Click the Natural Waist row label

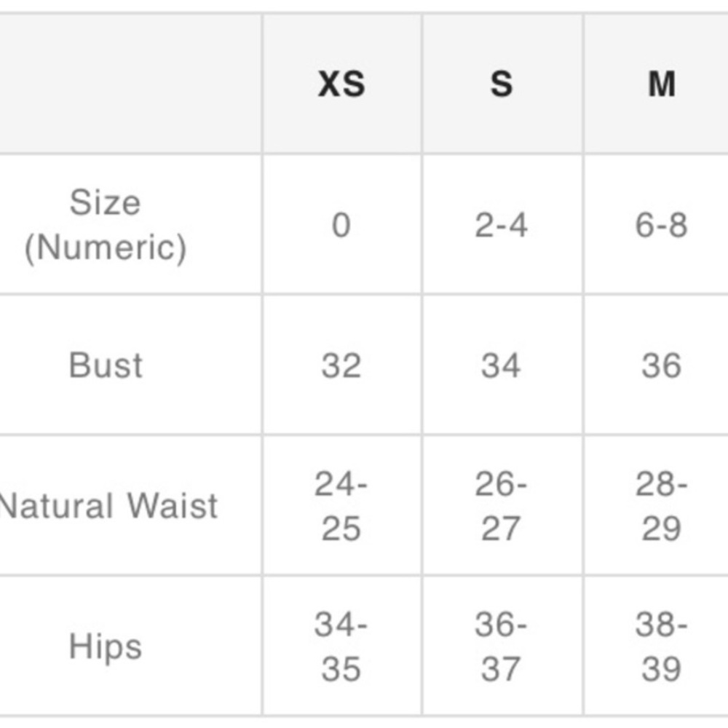click(108, 506)
